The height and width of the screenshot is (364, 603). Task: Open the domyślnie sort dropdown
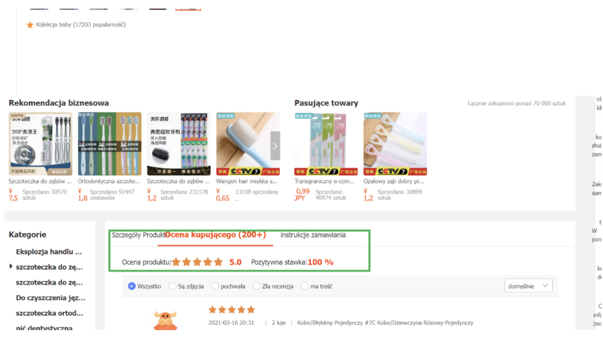pos(528,286)
